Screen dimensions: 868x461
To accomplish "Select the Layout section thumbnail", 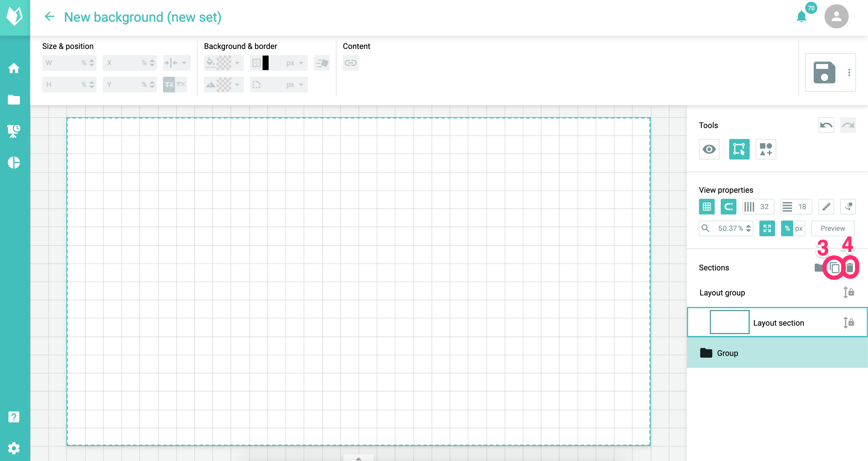I will coord(729,322).
